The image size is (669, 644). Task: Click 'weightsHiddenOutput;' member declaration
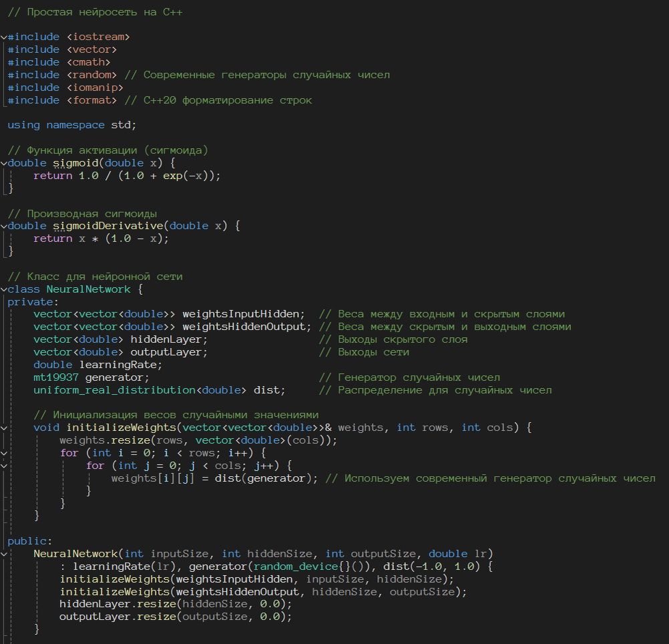point(247,327)
